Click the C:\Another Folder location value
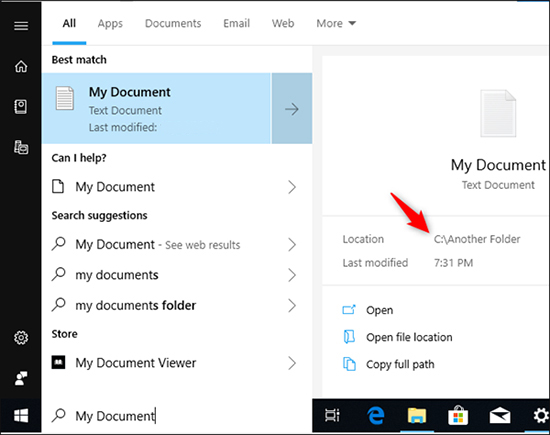550x435 pixels. click(477, 239)
